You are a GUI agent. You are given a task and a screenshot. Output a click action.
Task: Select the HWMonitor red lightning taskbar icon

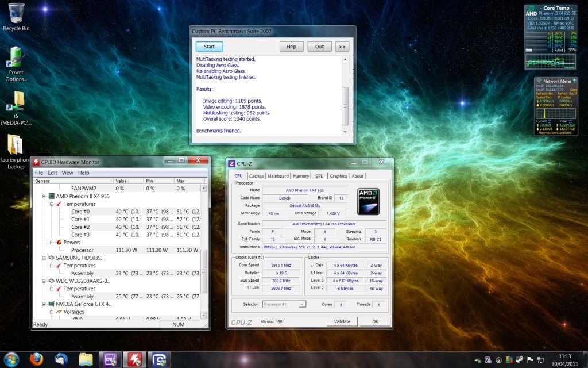(x=134, y=360)
